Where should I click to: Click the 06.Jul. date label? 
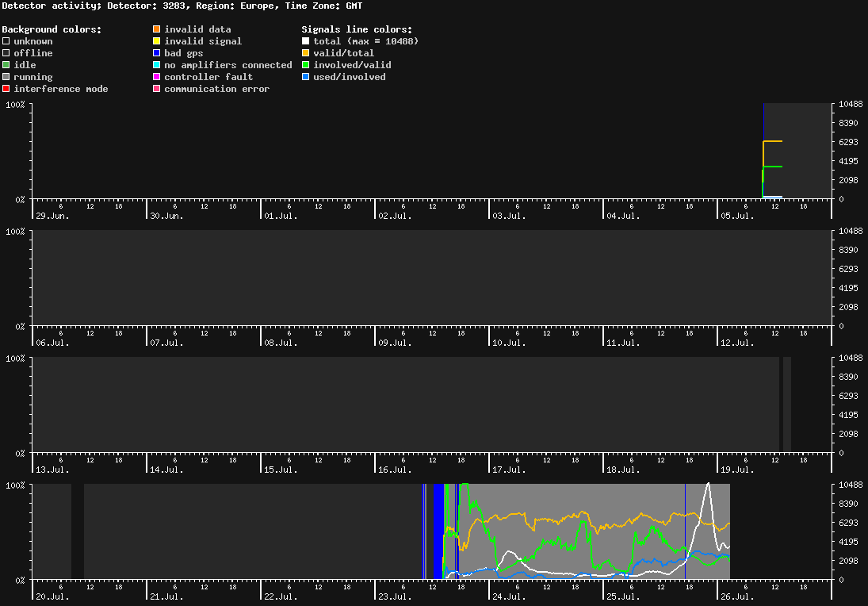coord(52,343)
